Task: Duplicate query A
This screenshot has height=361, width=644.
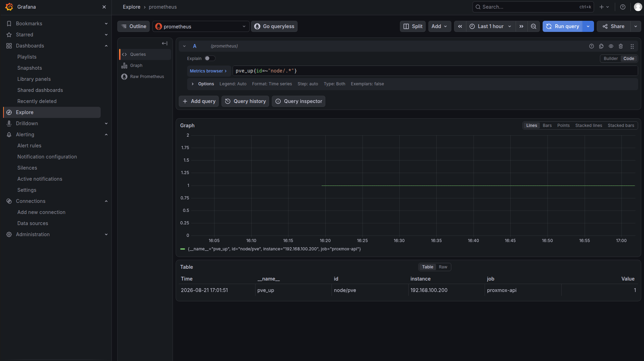Action: point(601,46)
